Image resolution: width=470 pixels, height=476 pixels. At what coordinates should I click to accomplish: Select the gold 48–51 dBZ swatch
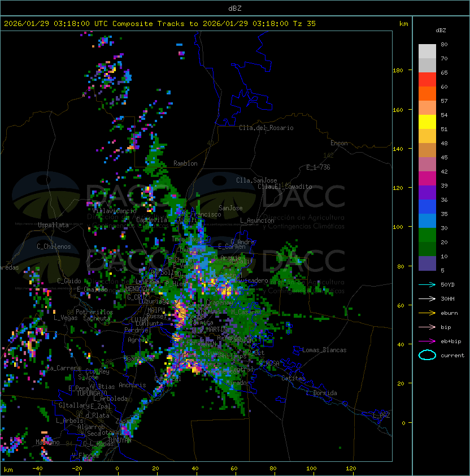pyautogui.click(x=427, y=136)
